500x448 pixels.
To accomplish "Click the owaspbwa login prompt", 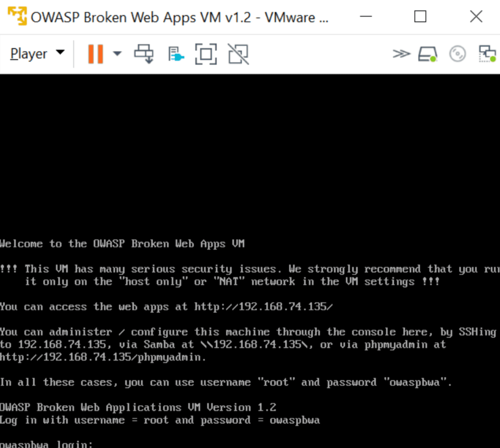I will 46,444.
